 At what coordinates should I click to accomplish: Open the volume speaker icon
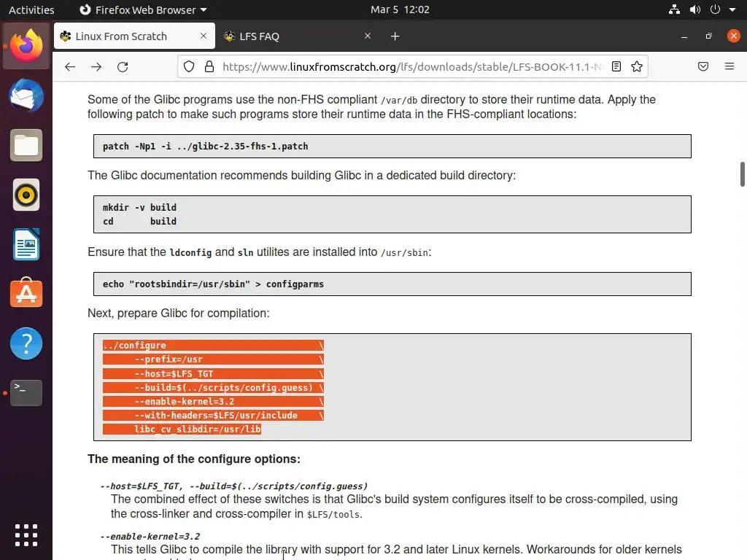click(695, 9)
